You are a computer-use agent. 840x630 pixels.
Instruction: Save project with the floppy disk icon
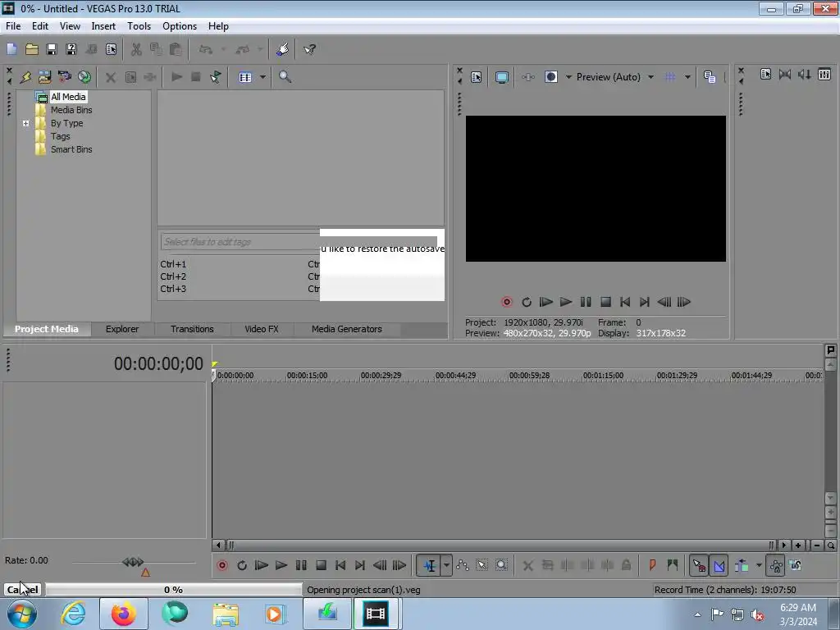(x=52, y=49)
